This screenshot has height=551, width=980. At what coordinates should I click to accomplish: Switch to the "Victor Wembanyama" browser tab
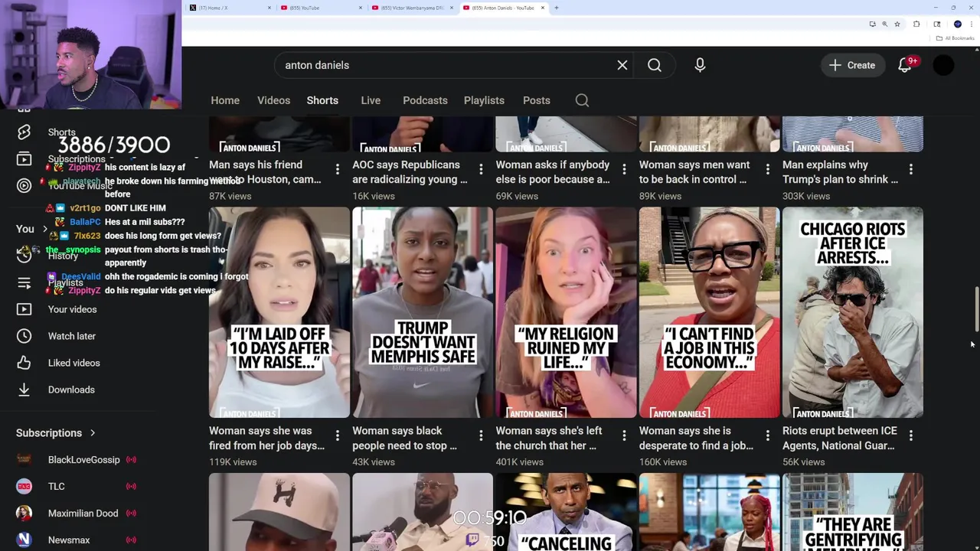point(411,8)
